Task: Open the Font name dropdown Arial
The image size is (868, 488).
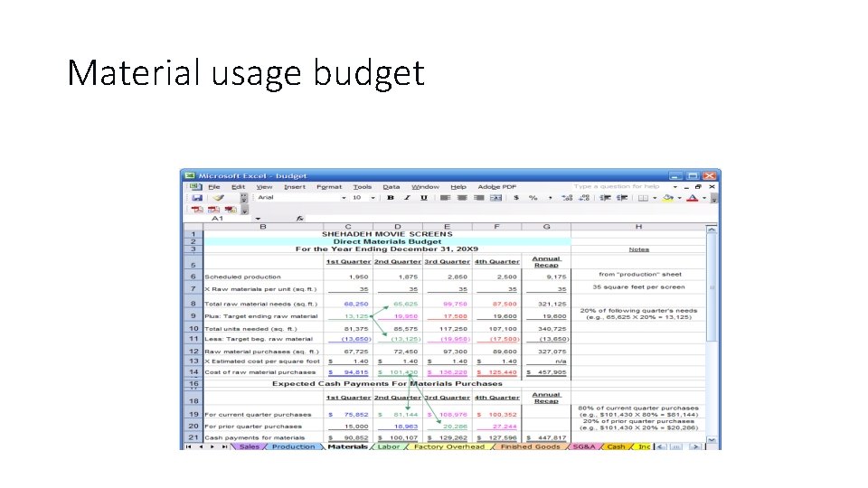Action: coord(344,198)
